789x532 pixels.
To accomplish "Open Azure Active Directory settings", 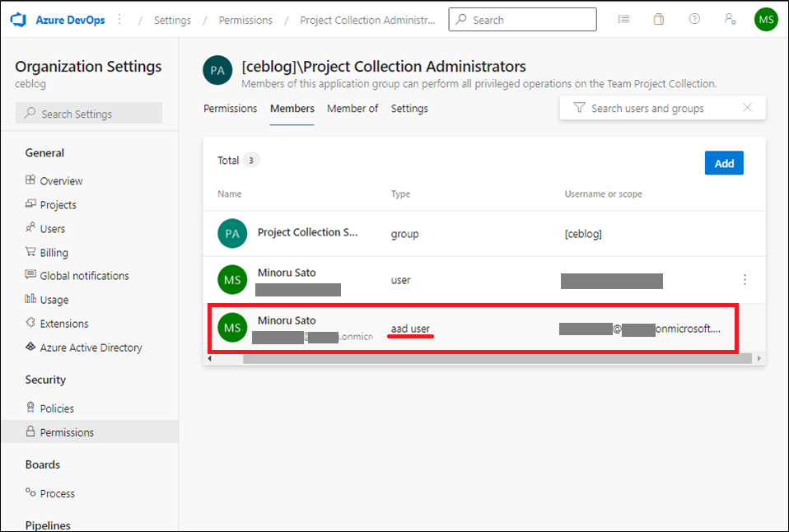I will tap(91, 348).
